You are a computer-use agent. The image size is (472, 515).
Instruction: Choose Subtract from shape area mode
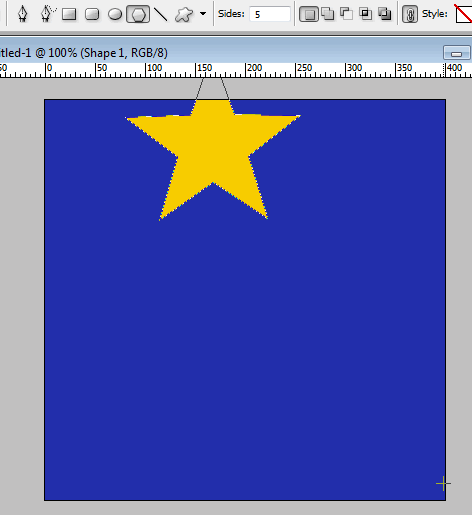(x=346, y=14)
